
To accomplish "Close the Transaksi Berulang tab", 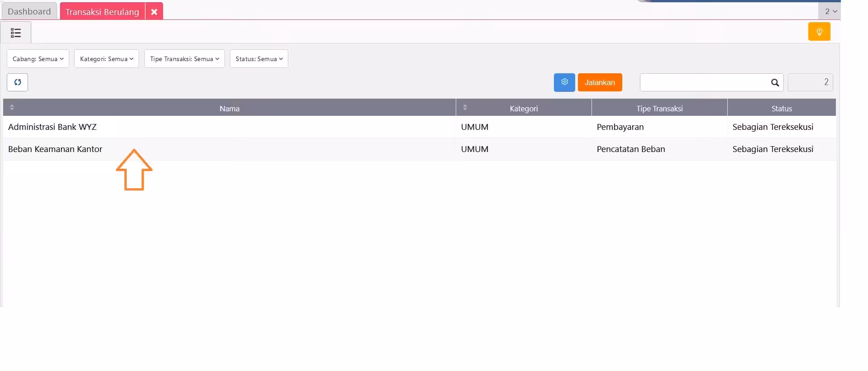I will [154, 12].
